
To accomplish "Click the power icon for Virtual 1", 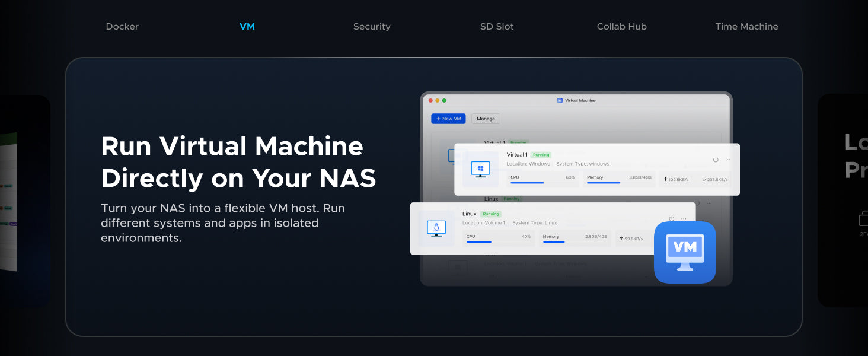I will click(716, 160).
